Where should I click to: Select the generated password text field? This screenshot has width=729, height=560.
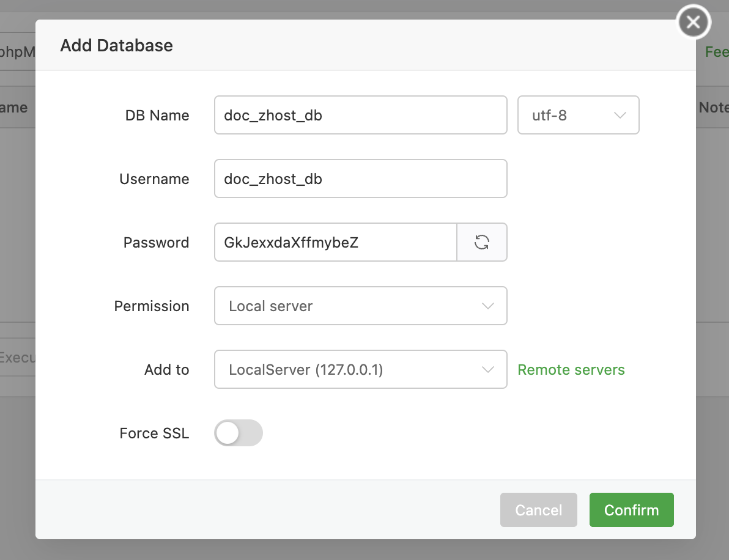pos(335,242)
